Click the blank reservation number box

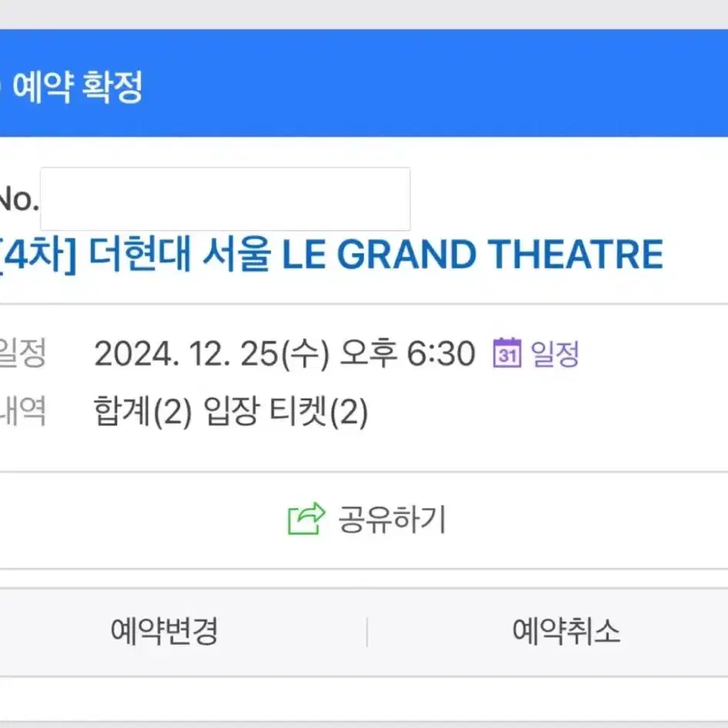click(x=225, y=199)
